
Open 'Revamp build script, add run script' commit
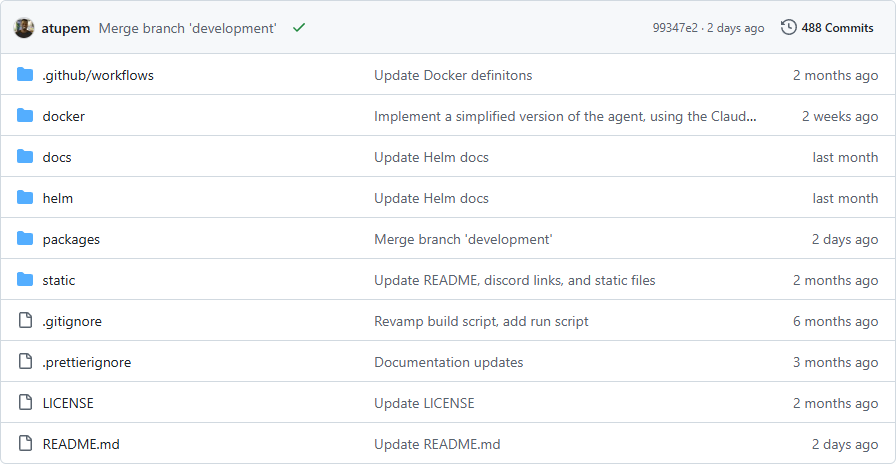point(481,321)
